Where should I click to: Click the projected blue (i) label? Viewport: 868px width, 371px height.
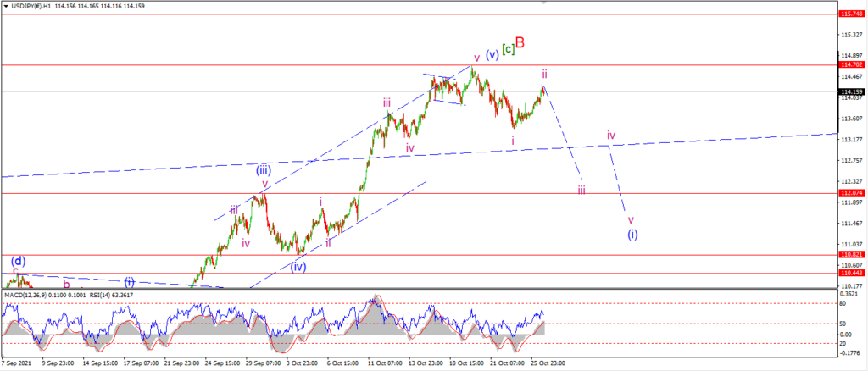tap(632, 234)
